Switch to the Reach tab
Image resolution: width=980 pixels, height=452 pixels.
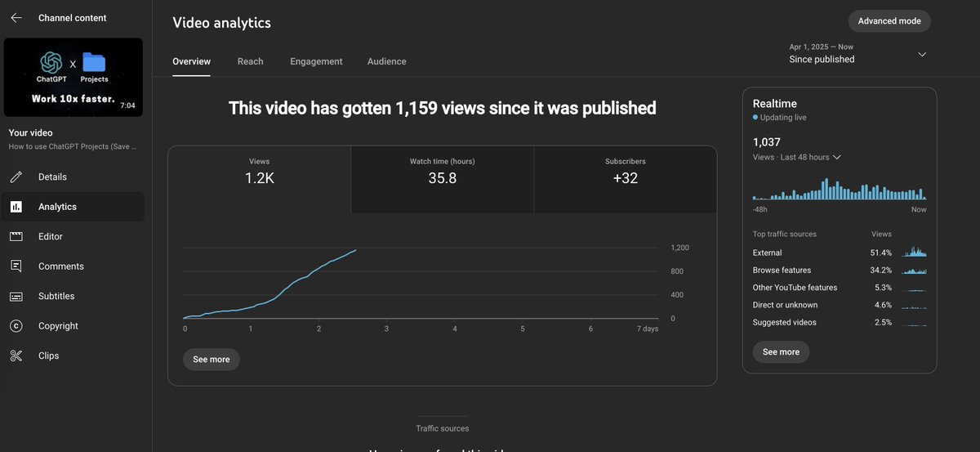(250, 61)
